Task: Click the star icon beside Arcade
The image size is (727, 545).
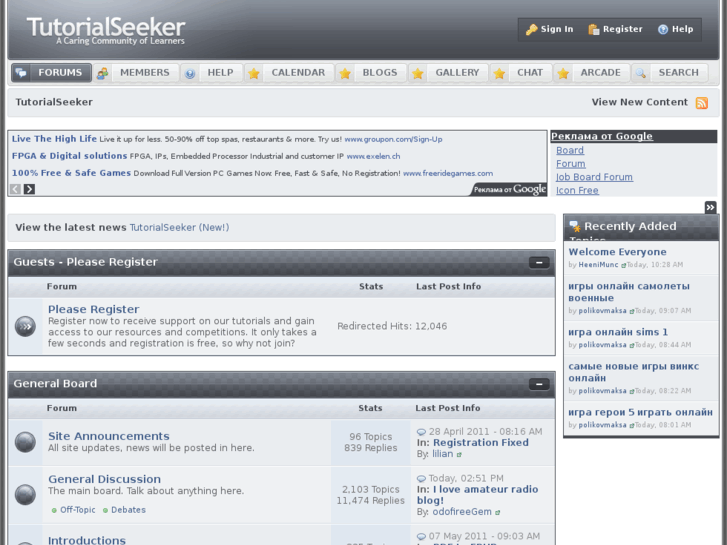Action: pyautogui.click(x=563, y=73)
